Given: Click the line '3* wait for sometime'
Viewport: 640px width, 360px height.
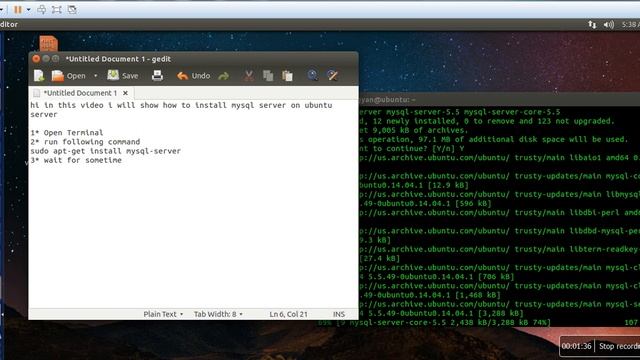Looking at the screenshot, I should [76, 160].
